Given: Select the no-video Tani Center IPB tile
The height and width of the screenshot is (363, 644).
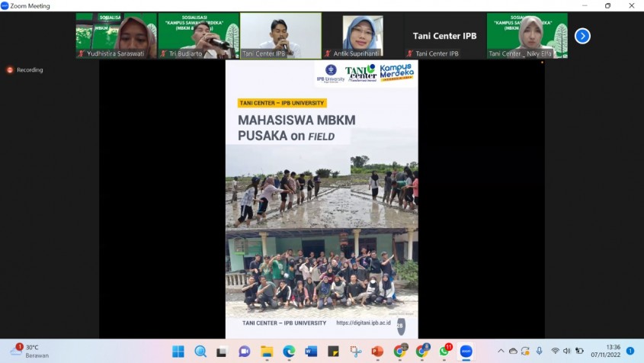Looking at the screenshot, I should pos(445,36).
